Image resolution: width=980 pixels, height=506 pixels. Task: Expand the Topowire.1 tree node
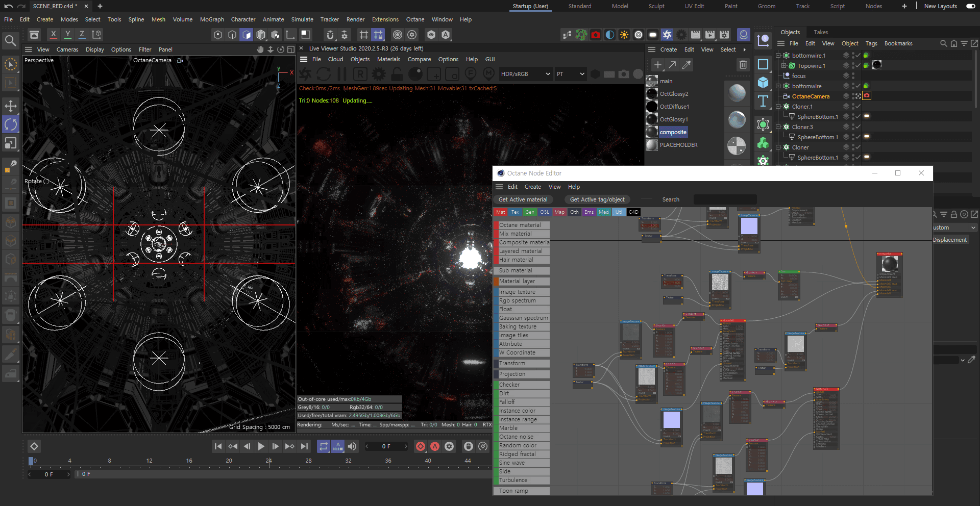(x=784, y=66)
